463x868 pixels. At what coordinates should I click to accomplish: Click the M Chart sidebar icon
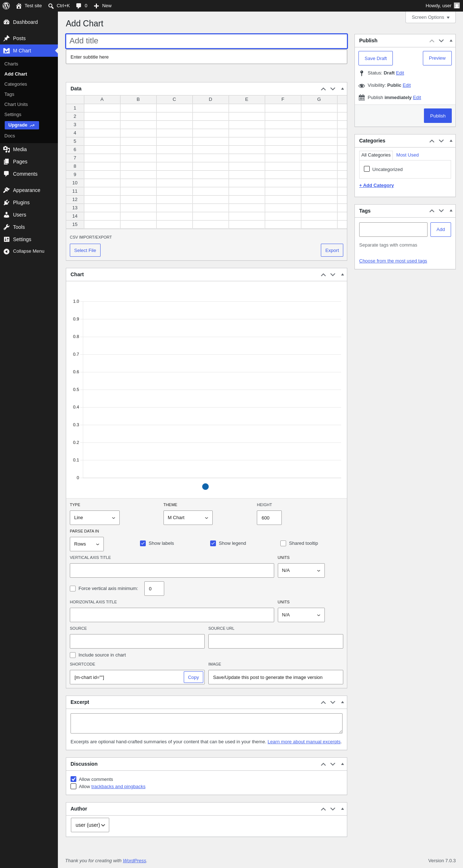[7, 51]
